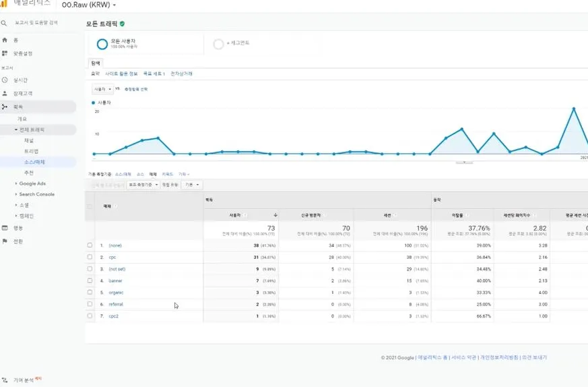Open the Conversions (전환) flag icon

coord(5,241)
